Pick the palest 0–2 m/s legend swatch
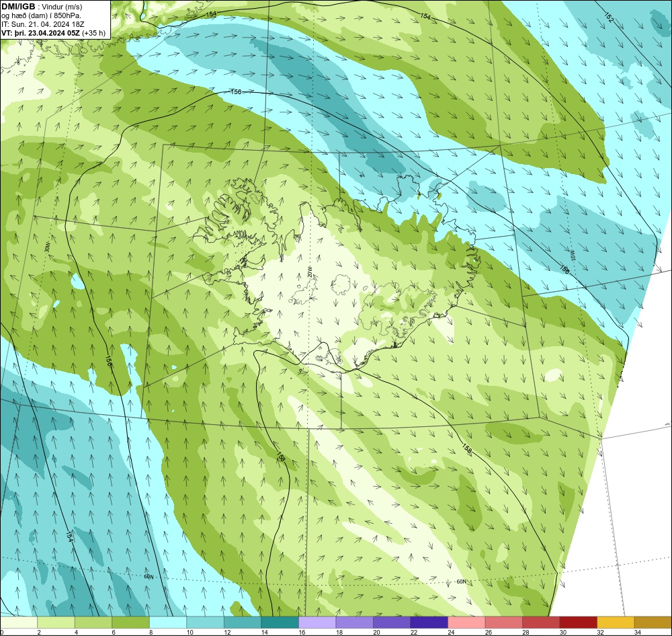The height and width of the screenshot is (636, 672). [19, 622]
